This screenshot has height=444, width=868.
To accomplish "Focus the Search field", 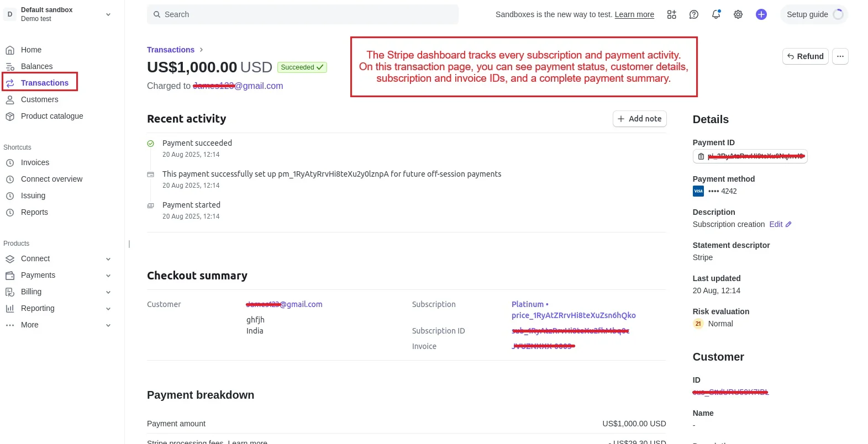I will pyautogui.click(x=303, y=14).
